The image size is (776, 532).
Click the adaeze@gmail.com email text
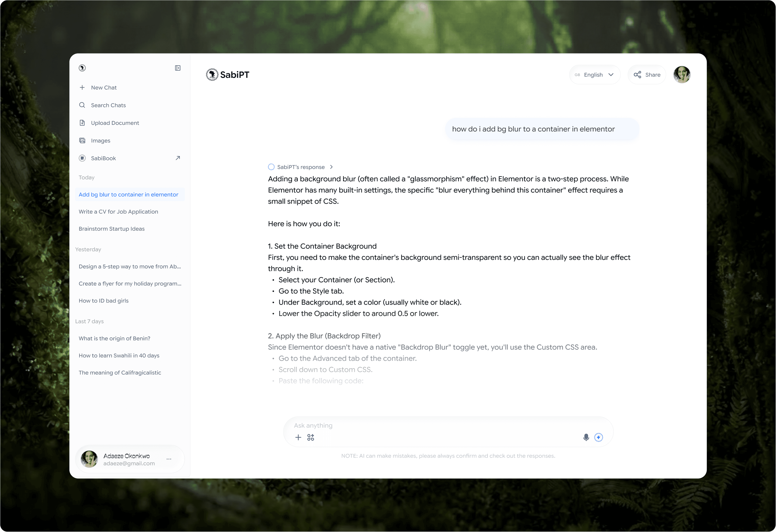(129, 463)
